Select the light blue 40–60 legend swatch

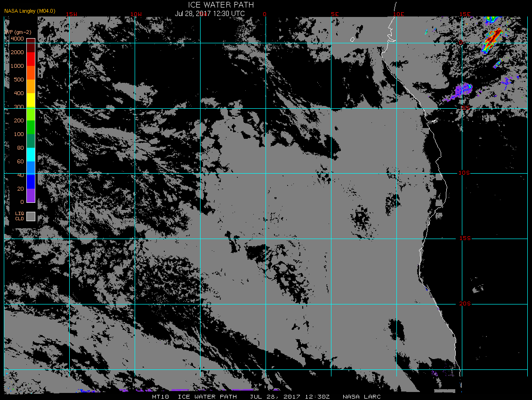[31, 168]
